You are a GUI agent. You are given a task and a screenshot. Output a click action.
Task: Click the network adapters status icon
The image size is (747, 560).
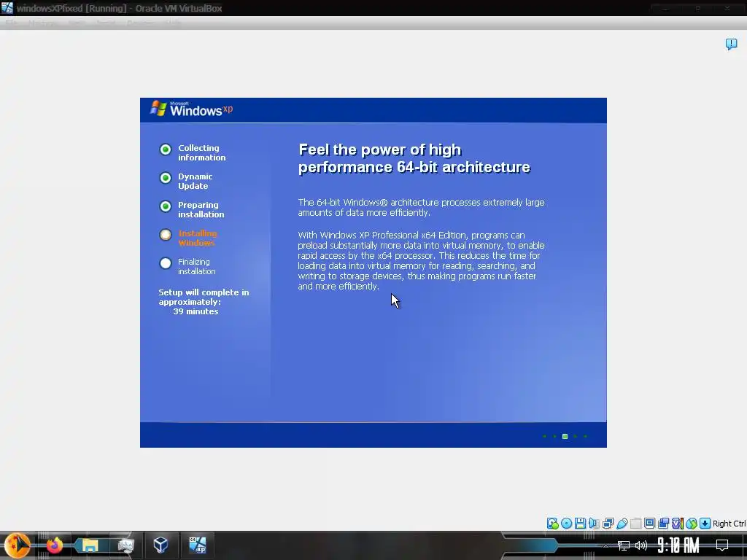608,524
